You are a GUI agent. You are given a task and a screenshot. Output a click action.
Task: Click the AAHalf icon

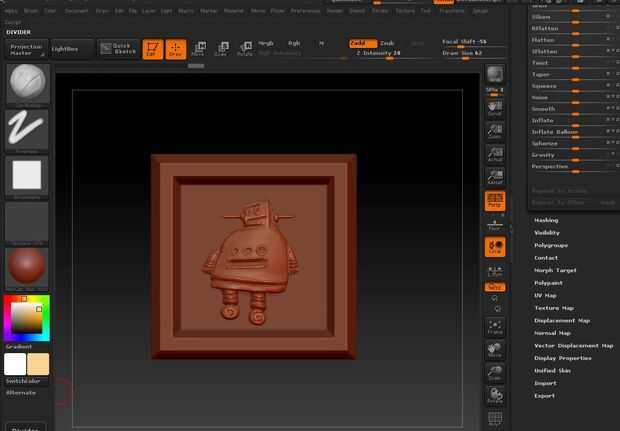click(x=495, y=177)
